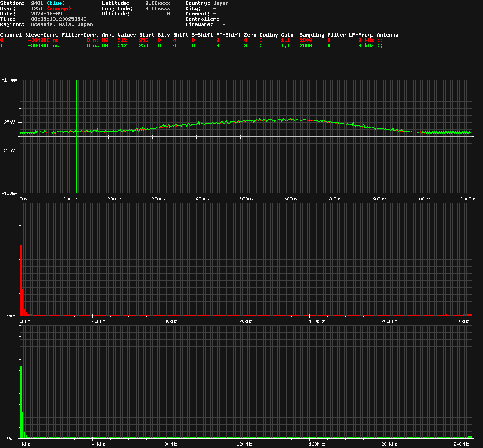Click the LP-Freq. column header
This screenshot has height=448, width=483.
point(361,35)
